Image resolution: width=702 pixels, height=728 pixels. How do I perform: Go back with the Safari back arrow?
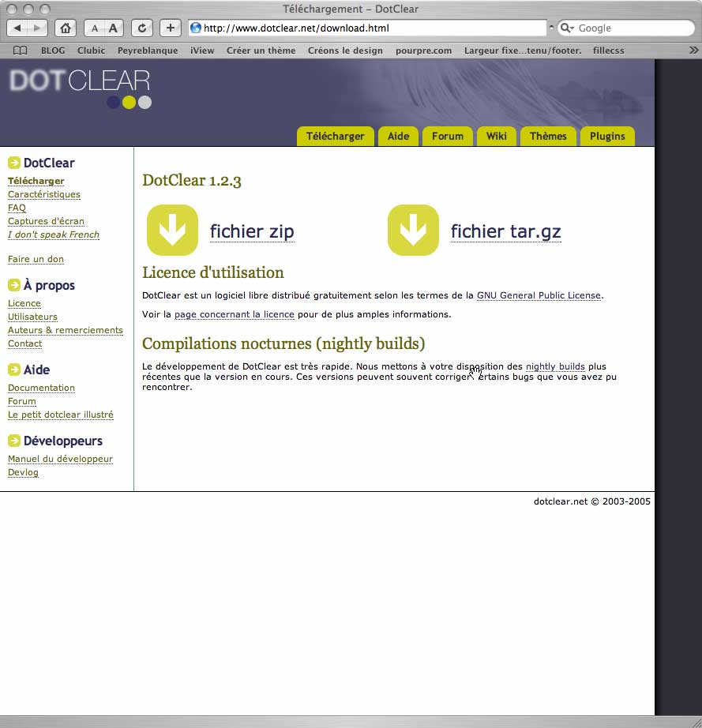click(17, 28)
